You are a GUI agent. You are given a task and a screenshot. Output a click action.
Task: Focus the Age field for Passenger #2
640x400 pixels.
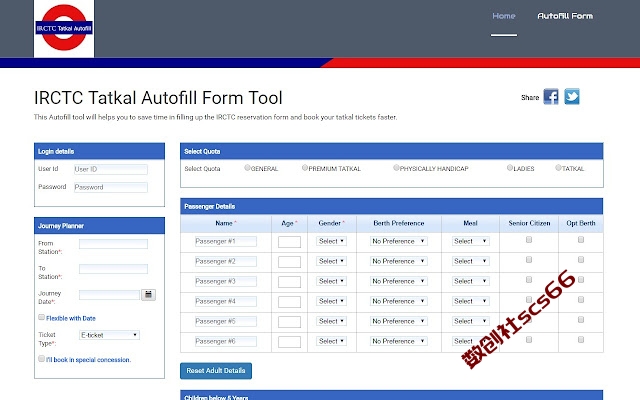pos(289,262)
